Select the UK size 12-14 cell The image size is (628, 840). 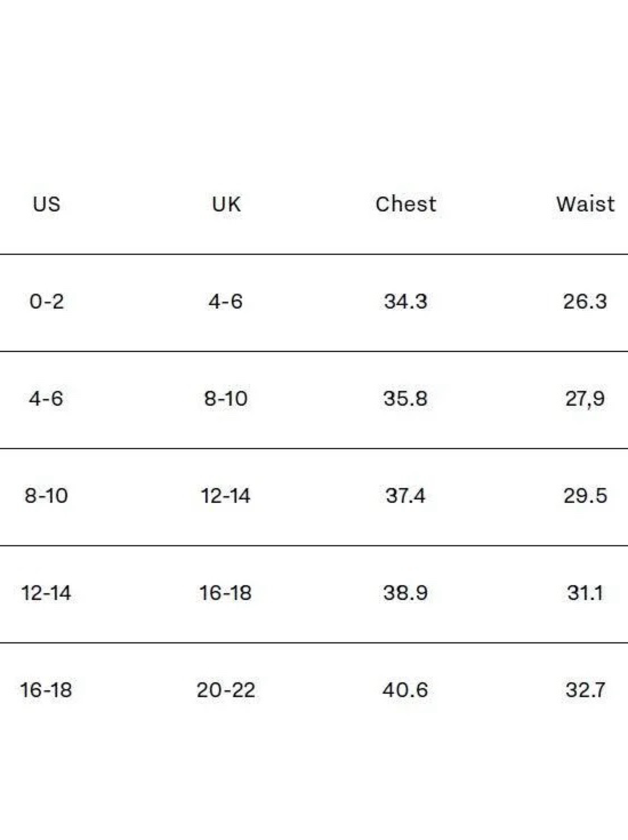(225, 496)
